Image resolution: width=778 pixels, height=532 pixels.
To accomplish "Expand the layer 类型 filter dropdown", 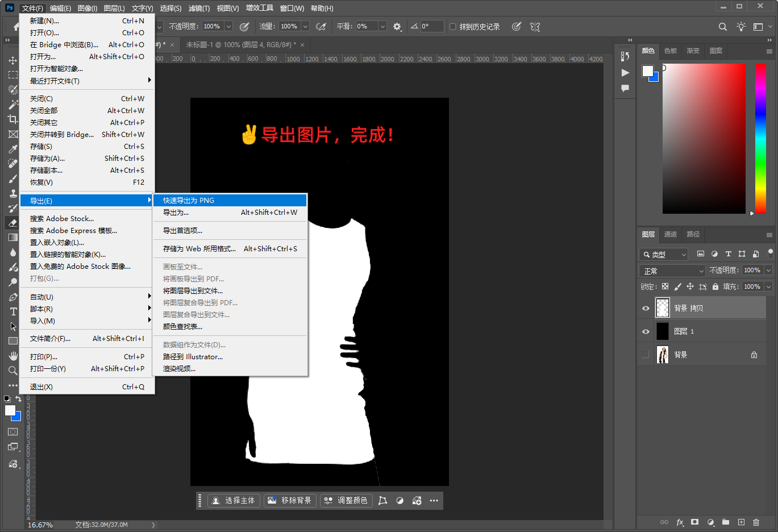I will 664,255.
